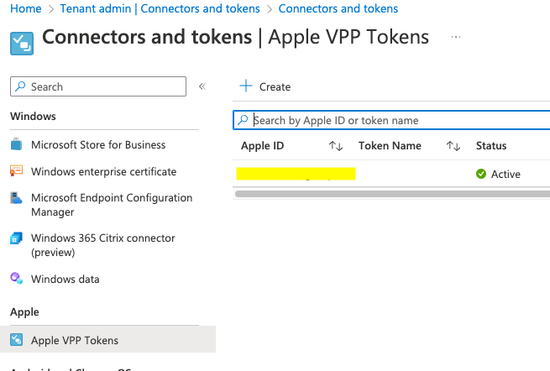Click the Create button

point(265,87)
